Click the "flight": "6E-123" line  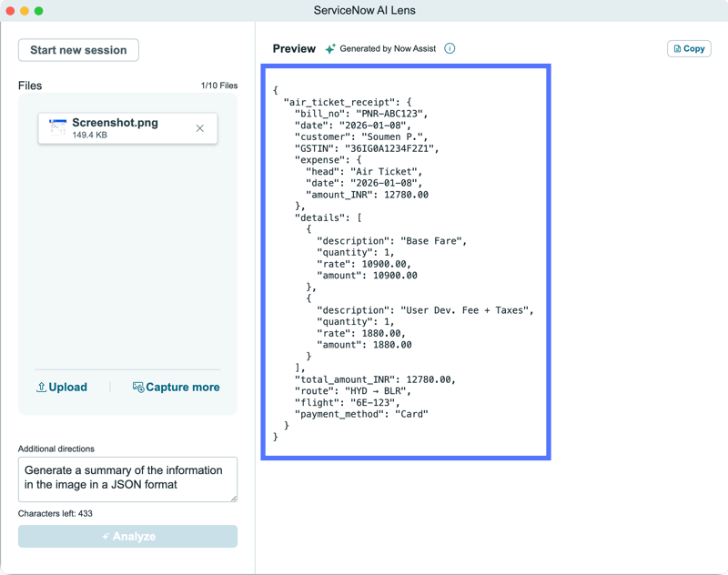tap(348, 403)
